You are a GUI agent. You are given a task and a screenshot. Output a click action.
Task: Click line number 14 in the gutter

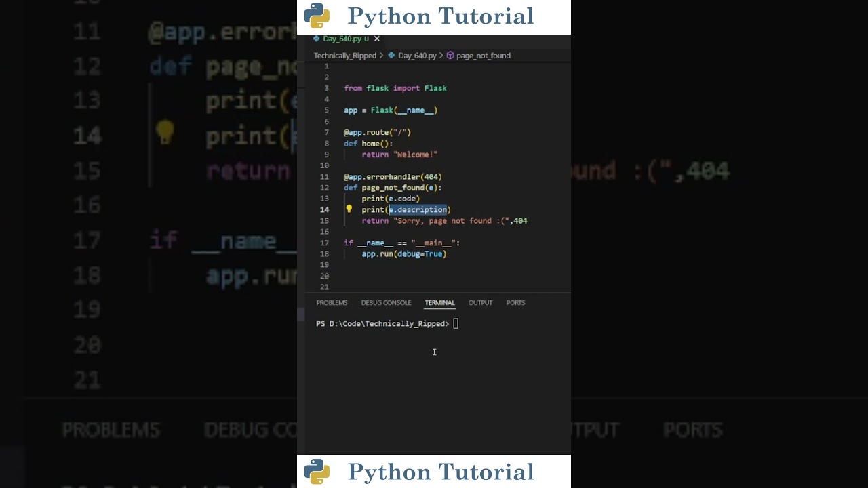324,210
